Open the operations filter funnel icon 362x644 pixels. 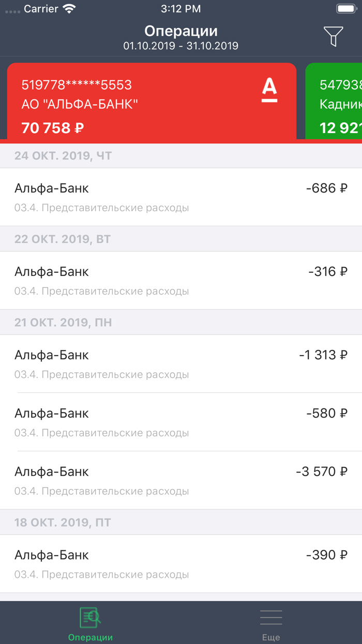click(x=333, y=36)
